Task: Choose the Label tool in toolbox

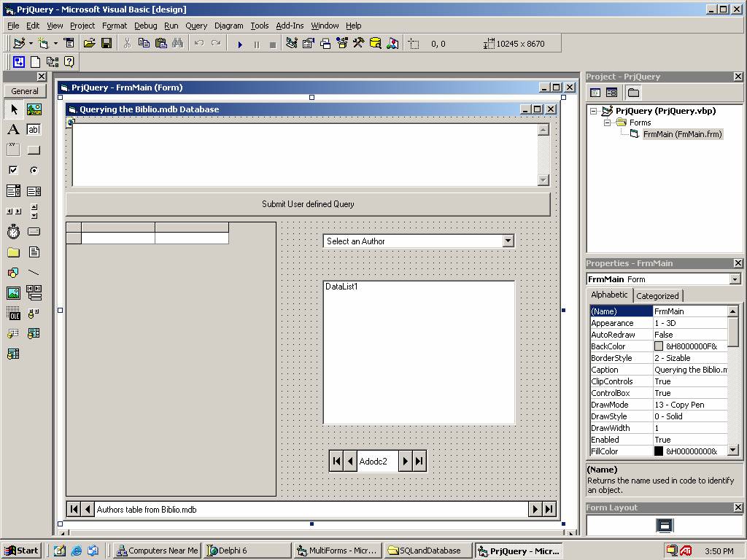Action: click(13, 130)
